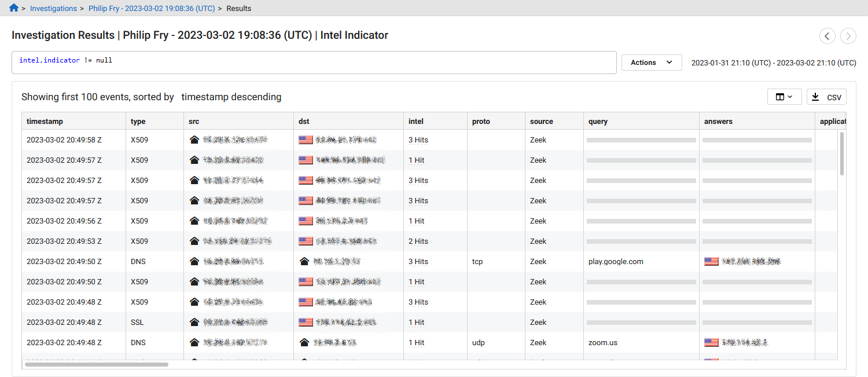
Task: Click "1 Hit" on the zoom.us DNS row
Action: pyautogui.click(x=416, y=342)
